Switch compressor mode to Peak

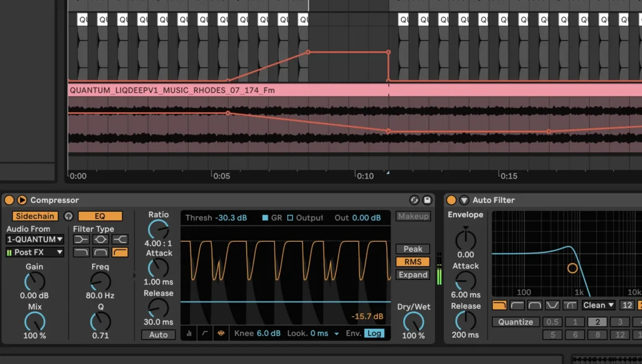(413, 249)
